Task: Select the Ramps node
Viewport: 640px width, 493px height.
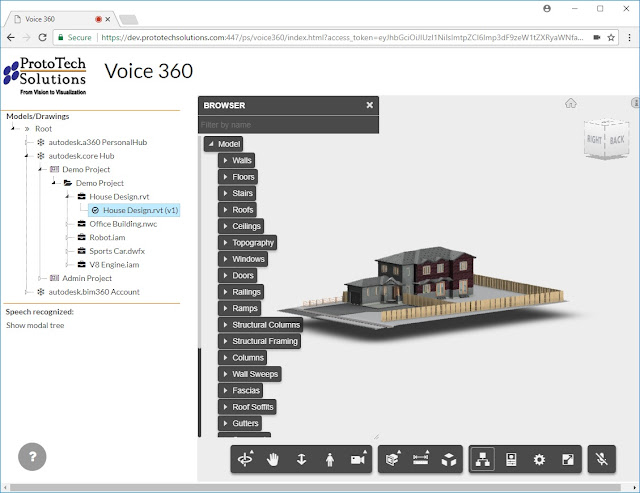Action: (x=240, y=308)
